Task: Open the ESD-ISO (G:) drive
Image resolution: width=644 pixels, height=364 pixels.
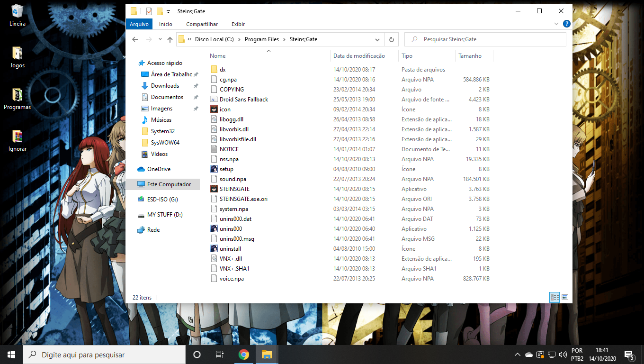Action: point(162,200)
